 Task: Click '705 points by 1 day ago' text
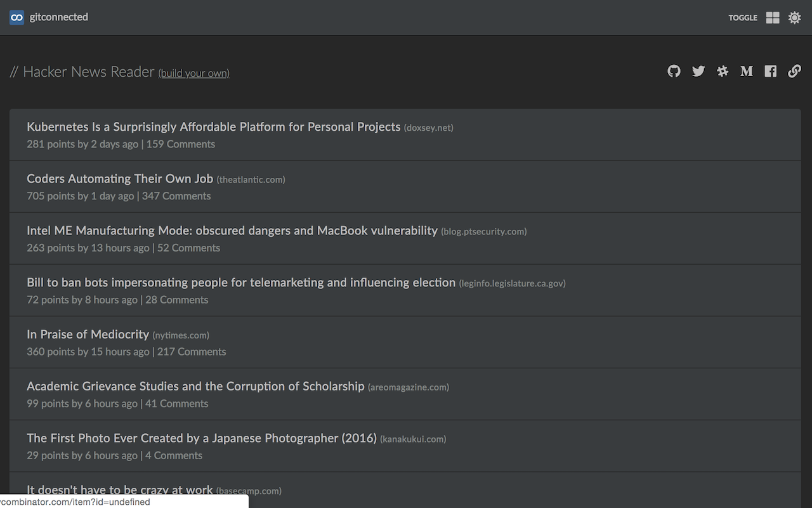coord(81,196)
